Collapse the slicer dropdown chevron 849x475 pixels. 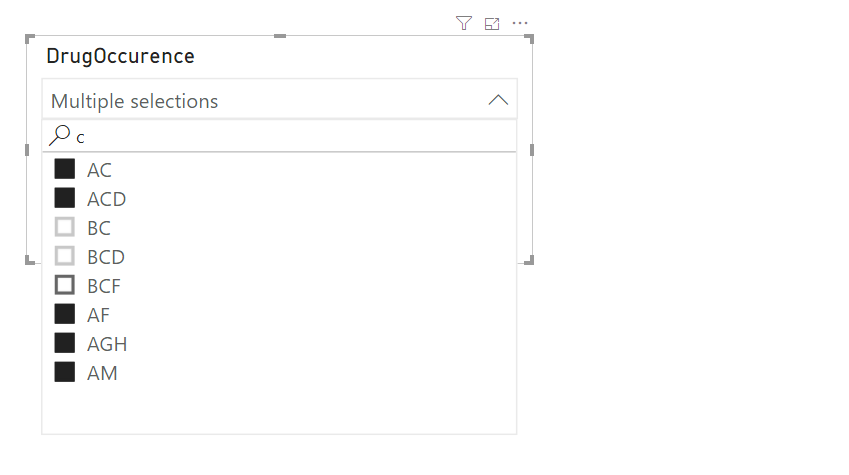[498, 100]
